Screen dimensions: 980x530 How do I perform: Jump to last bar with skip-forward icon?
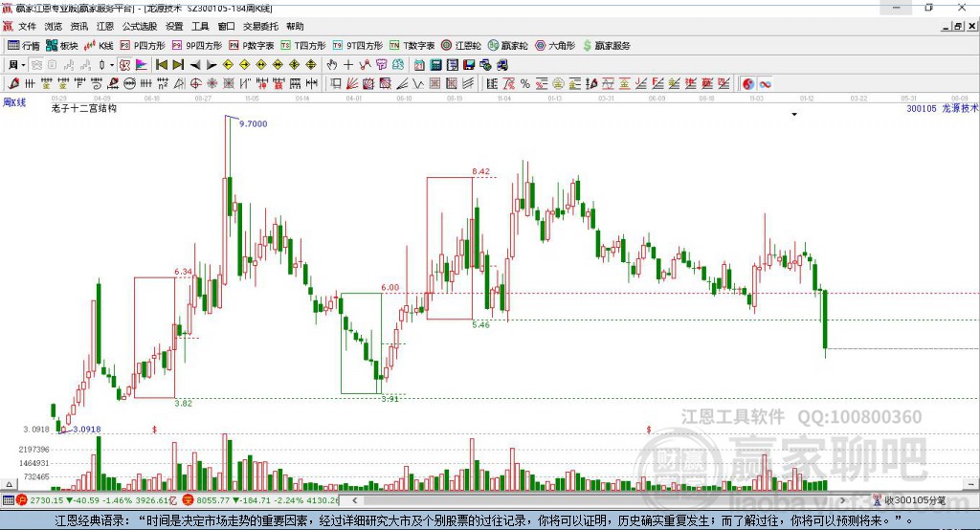pos(178,65)
